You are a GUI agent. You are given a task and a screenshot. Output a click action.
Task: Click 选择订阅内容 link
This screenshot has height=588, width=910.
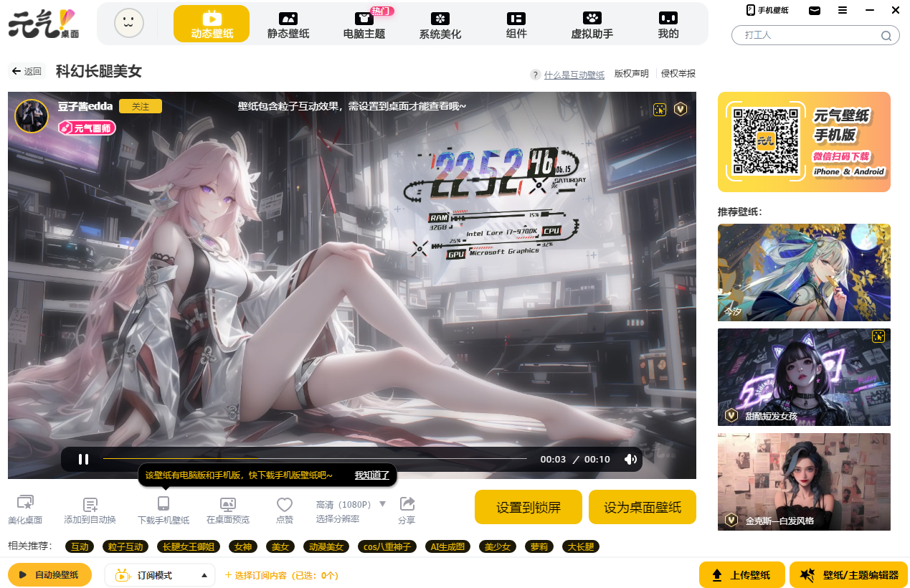[281, 575]
